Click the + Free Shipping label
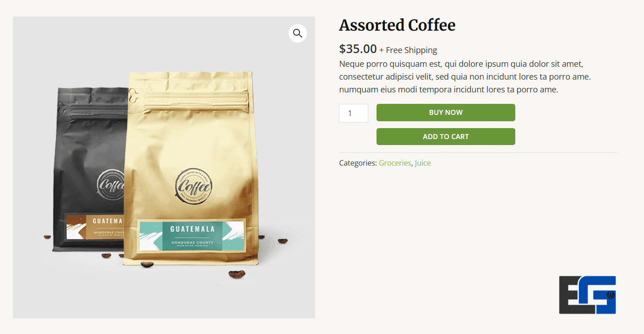The width and height of the screenshot is (644, 334). point(408,50)
